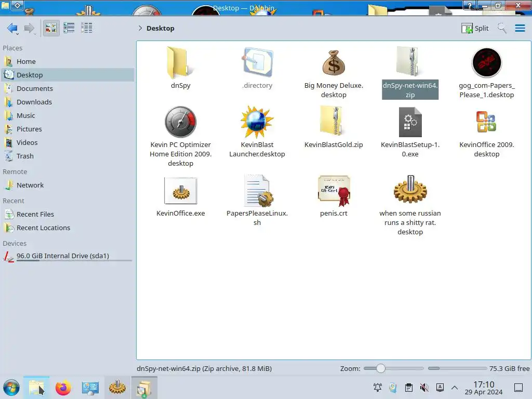Open Downloads in Places panel
The height and width of the screenshot is (399, 532).
(68, 102)
